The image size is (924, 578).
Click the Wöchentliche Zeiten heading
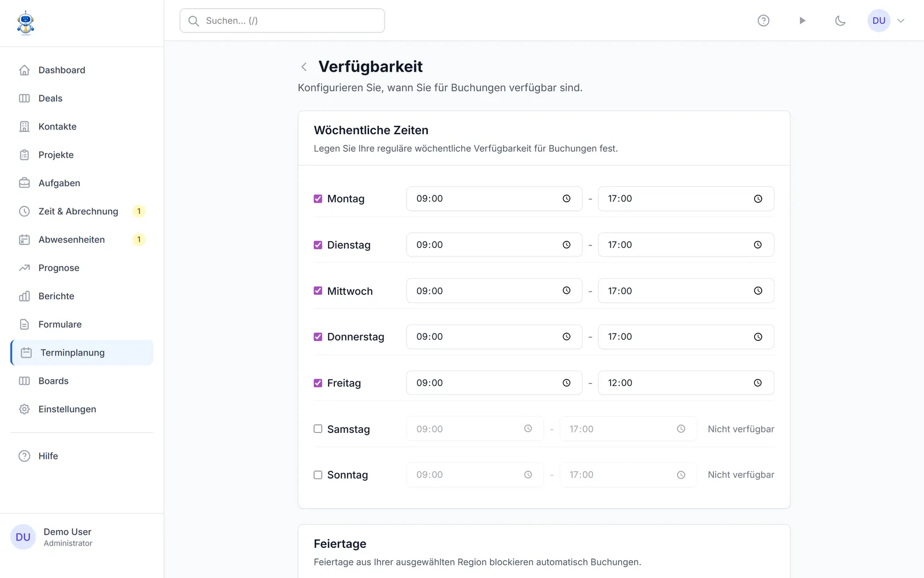tap(371, 131)
